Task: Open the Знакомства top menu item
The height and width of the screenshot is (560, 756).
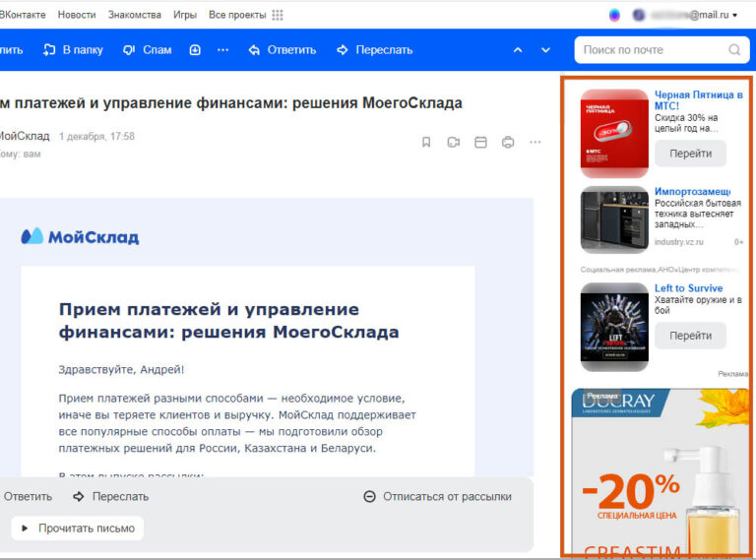Action: click(135, 15)
